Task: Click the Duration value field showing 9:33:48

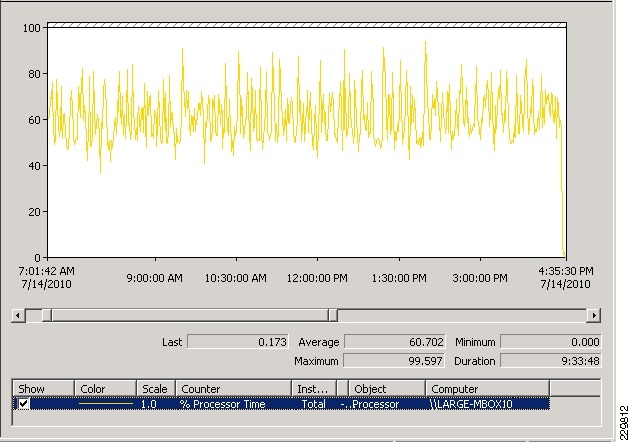Action: coord(549,360)
